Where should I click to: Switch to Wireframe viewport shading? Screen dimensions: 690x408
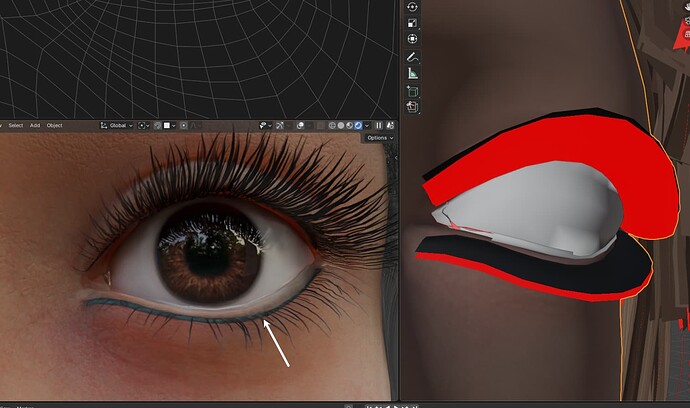point(332,125)
